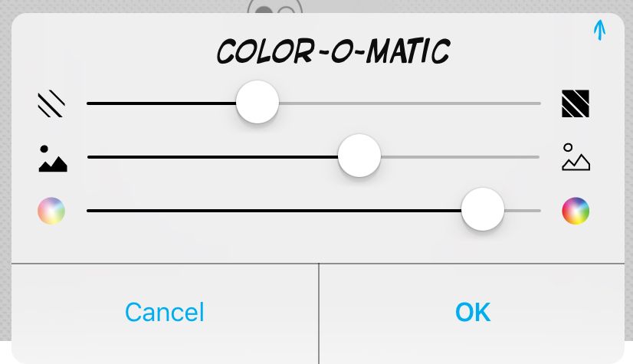Click the Color-O-Matic title text
The height and width of the screenshot is (364, 633).
(x=333, y=51)
